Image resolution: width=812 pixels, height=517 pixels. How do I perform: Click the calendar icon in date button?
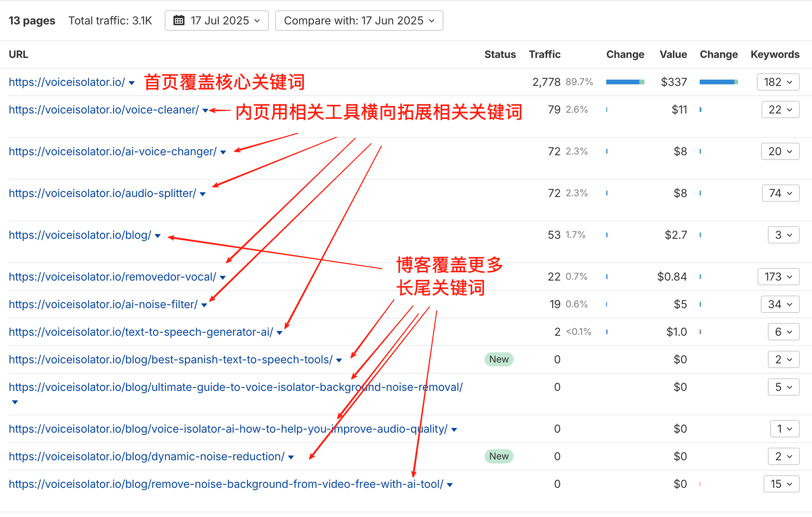pyautogui.click(x=179, y=20)
